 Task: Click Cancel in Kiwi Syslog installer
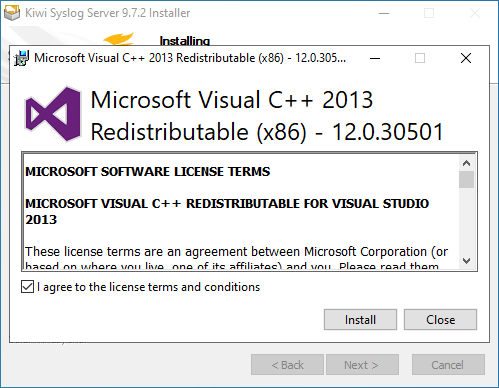point(448,365)
